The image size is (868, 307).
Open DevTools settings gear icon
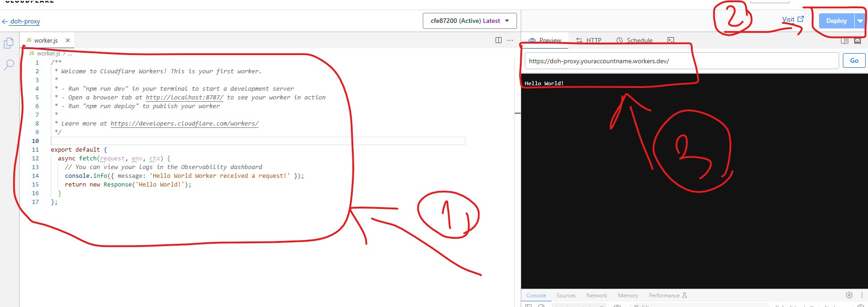coord(849,295)
